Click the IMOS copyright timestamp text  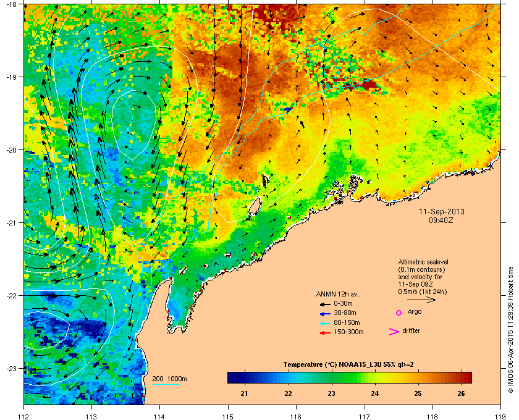pyautogui.click(x=510, y=330)
